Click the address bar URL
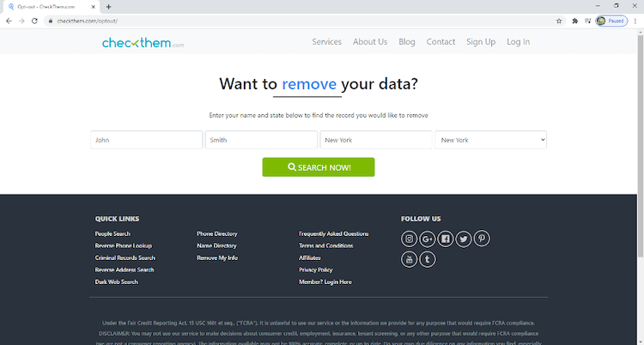Screen dimensions: 644x345 coord(88,21)
